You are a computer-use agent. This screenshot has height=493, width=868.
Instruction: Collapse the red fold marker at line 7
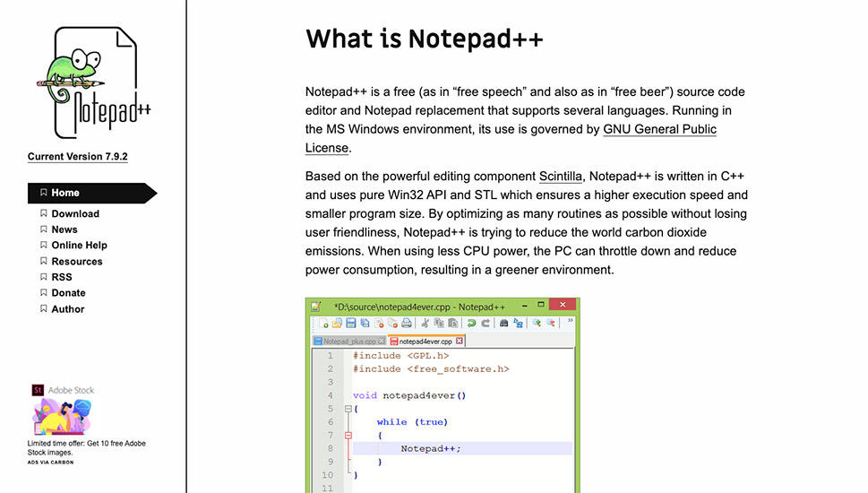[348, 436]
